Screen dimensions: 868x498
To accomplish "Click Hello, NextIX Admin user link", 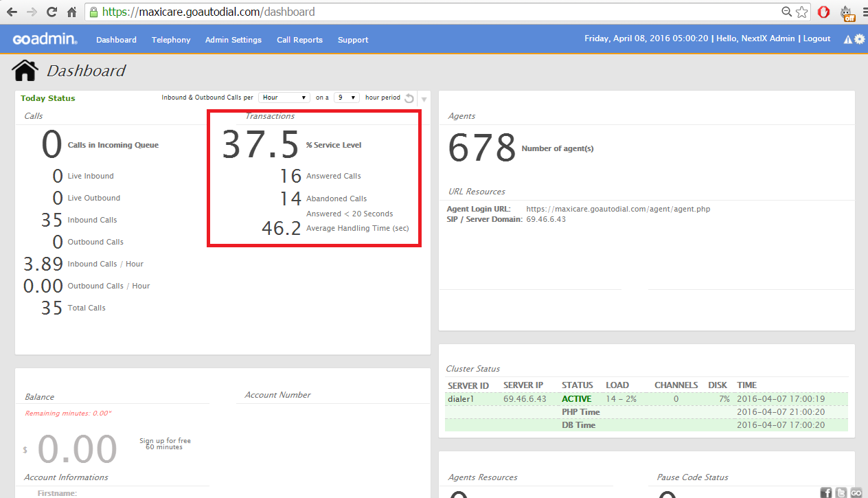I will pos(755,38).
